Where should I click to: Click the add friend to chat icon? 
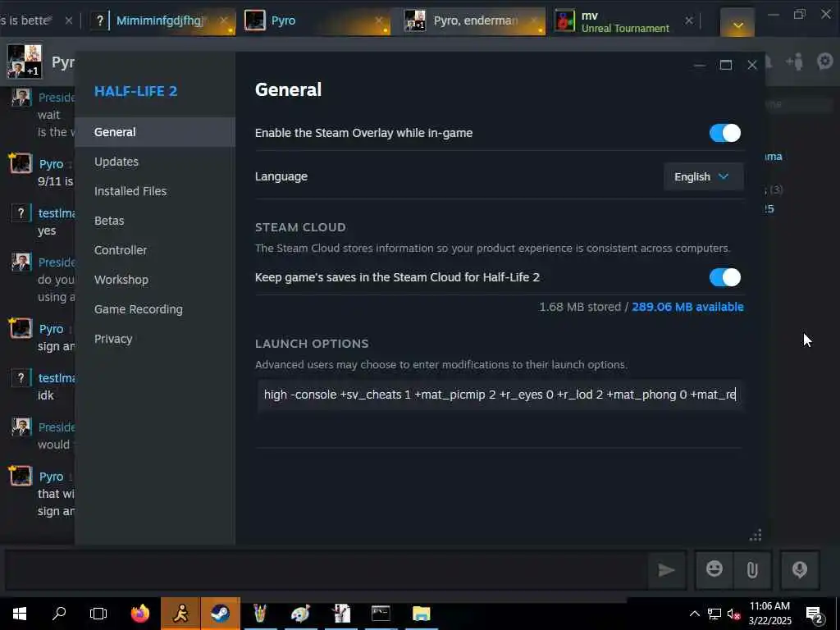click(x=794, y=62)
